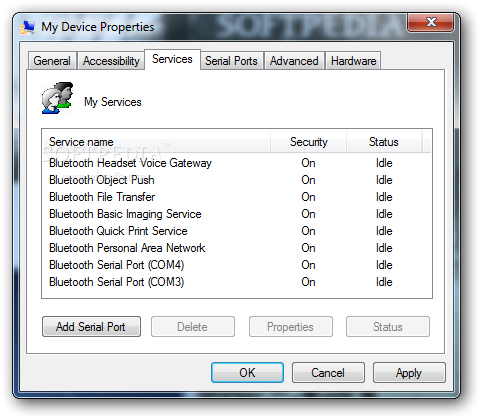Select Bluetooth Serial Port (COM4)
Image resolution: width=481 pixels, height=419 pixels.
coord(236,265)
